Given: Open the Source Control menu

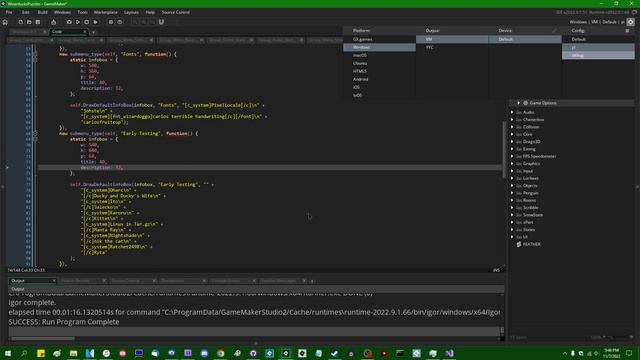Looking at the screenshot, I should click(176, 12).
